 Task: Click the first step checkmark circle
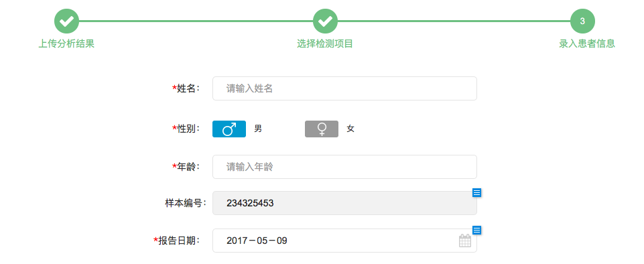(66, 21)
